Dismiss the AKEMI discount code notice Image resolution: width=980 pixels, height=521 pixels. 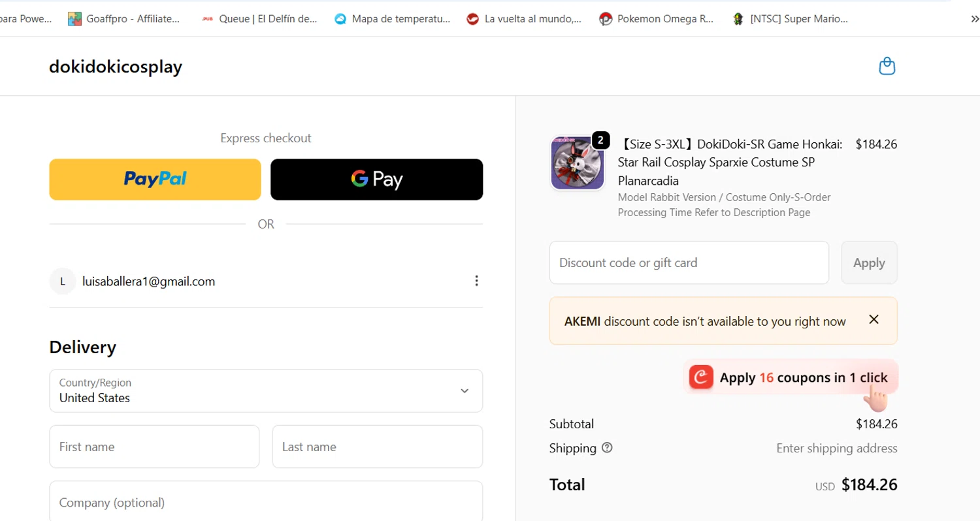coord(874,320)
